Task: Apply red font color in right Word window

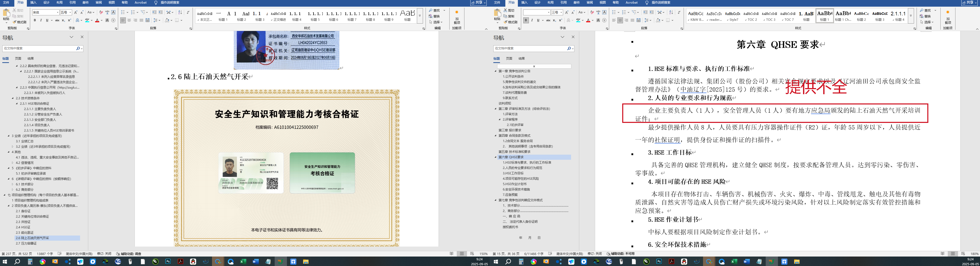Action: pyautogui.click(x=588, y=20)
